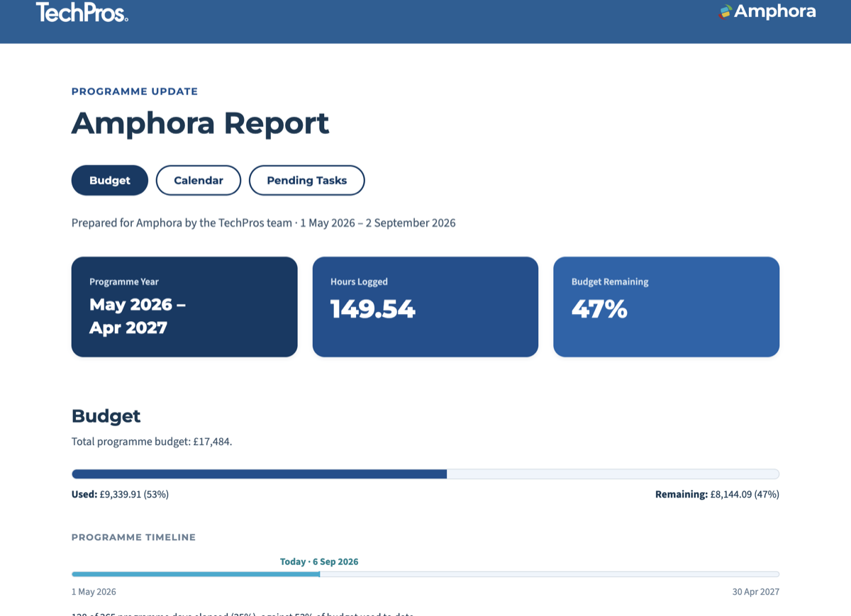
Task: Click the budget used progress bar
Action: coord(425,474)
